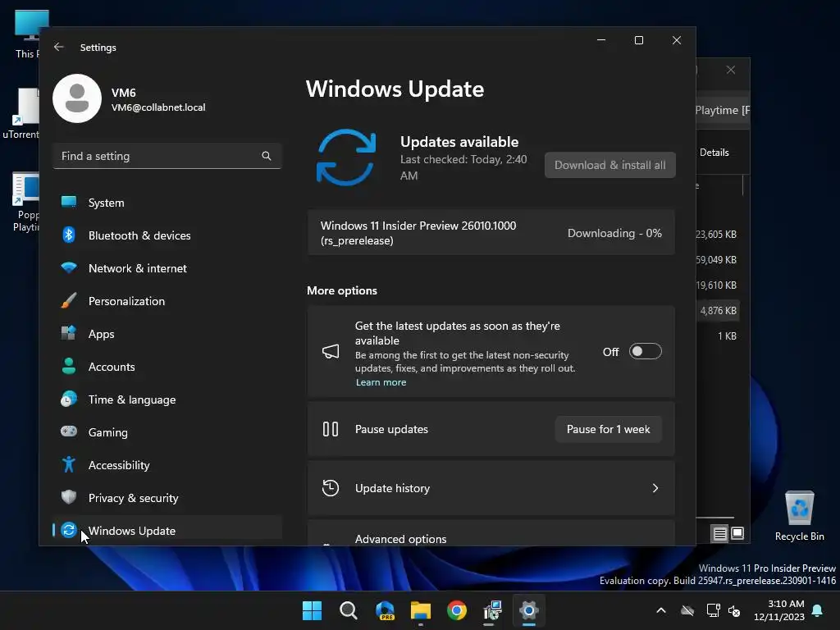Click the search magnifier in Find a setting
The width and height of the screenshot is (840, 630).
coord(267,156)
